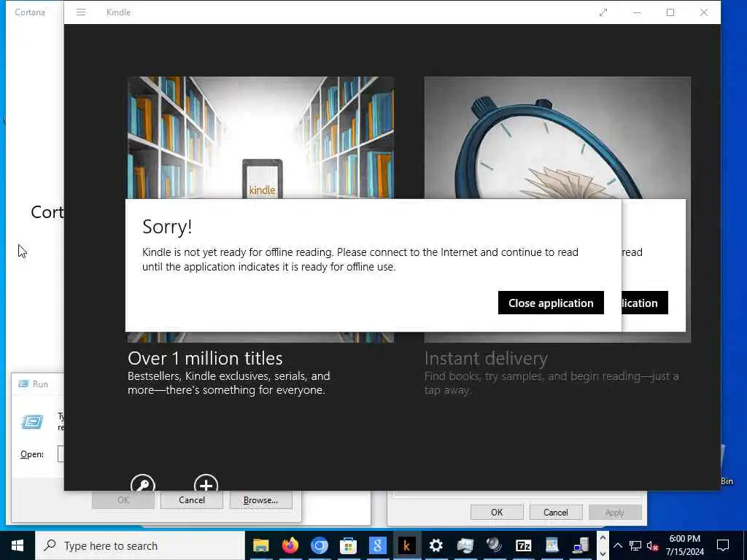
Task: Click the key icon at Kindle bottom
Action: click(x=143, y=483)
